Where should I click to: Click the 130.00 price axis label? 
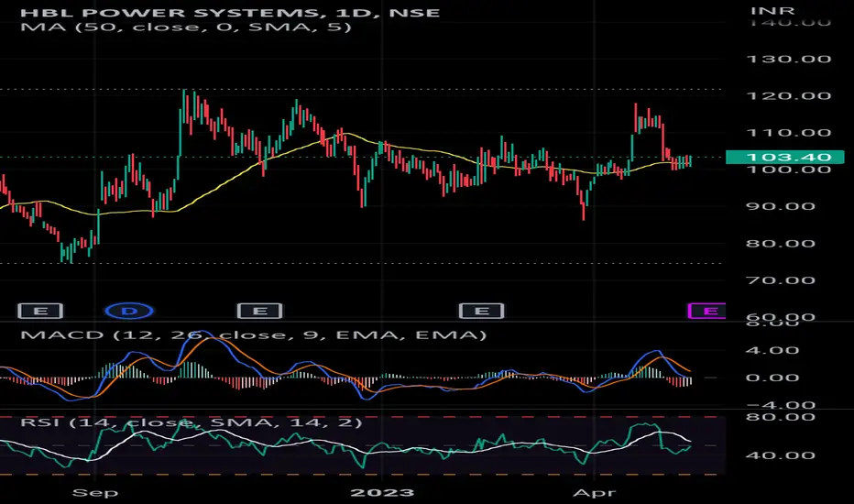pyautogui.click(x=788, y=59)
